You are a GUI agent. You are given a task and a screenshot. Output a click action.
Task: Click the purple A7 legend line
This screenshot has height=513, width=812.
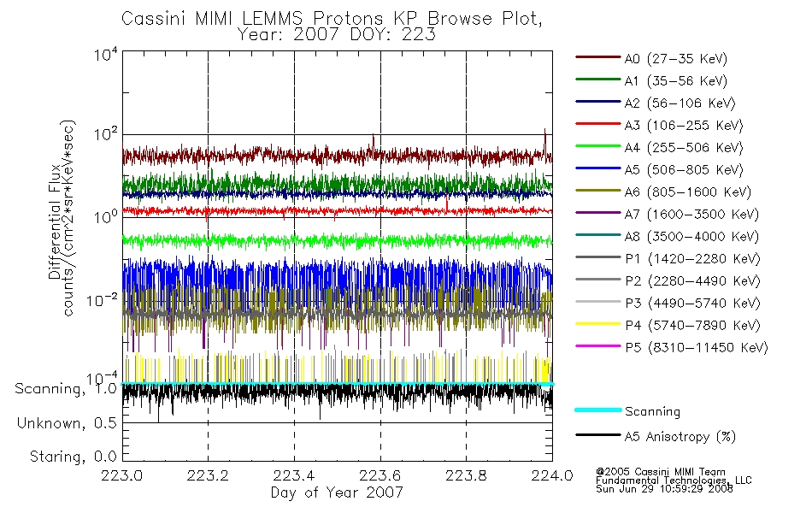click(598, 212)
